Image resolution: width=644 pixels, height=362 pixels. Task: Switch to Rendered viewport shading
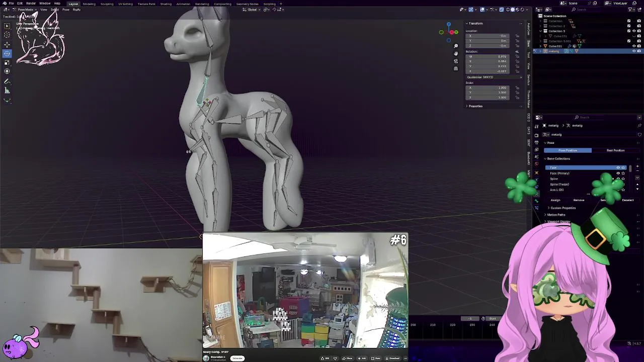pos(522,10)
